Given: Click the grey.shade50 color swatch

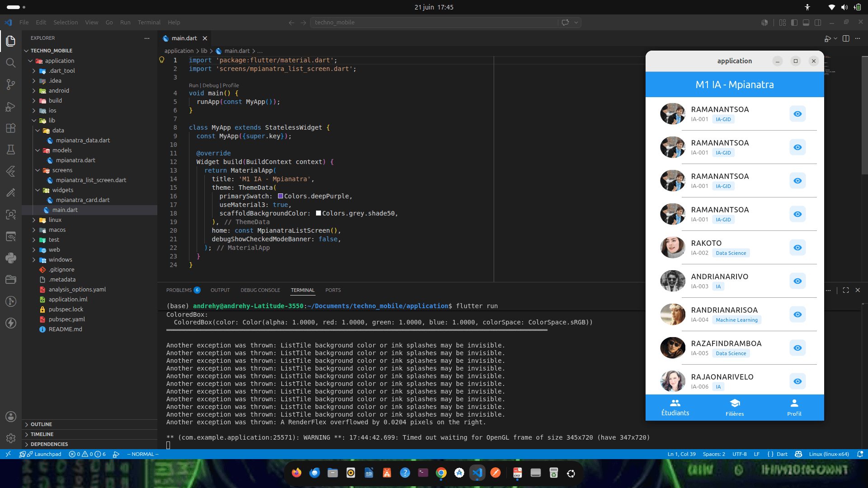Looking at the screenshot, I should tap(318, 213).
